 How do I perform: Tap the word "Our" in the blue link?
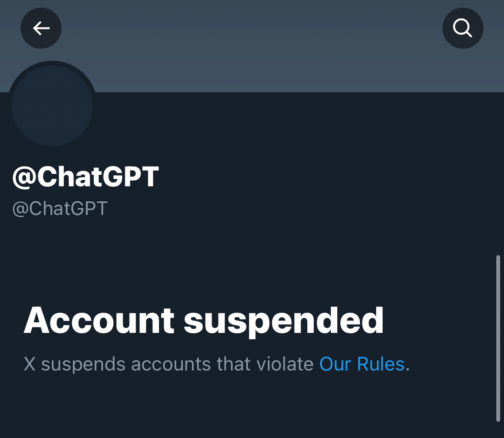[336, 365]
